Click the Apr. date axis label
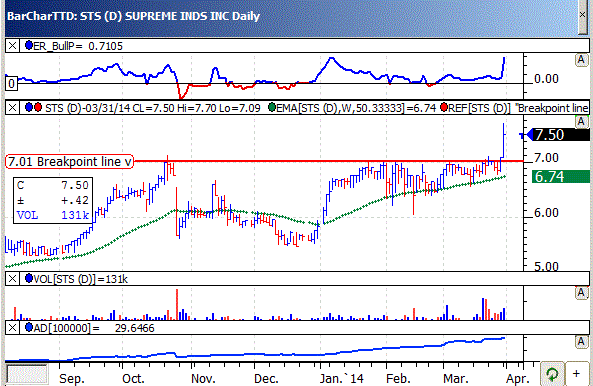Viewport: 593px width, 386px height. [517, 378]
